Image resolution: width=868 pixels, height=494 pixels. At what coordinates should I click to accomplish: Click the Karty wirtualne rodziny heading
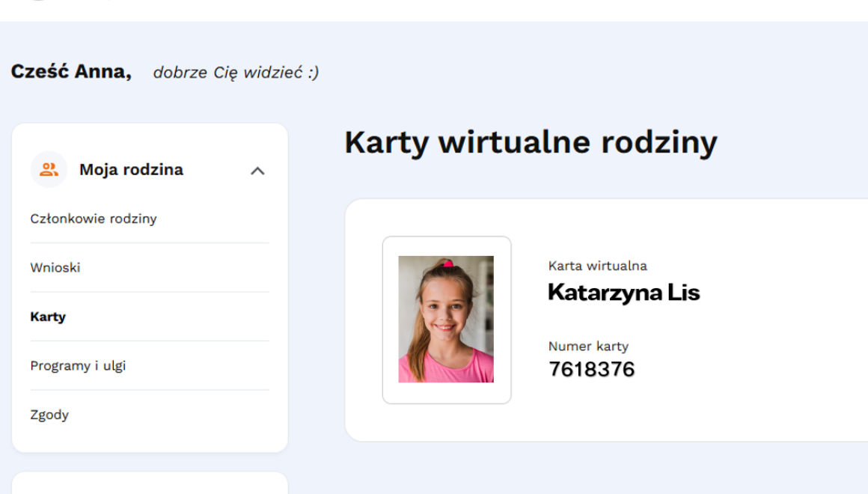click(531, 143)
